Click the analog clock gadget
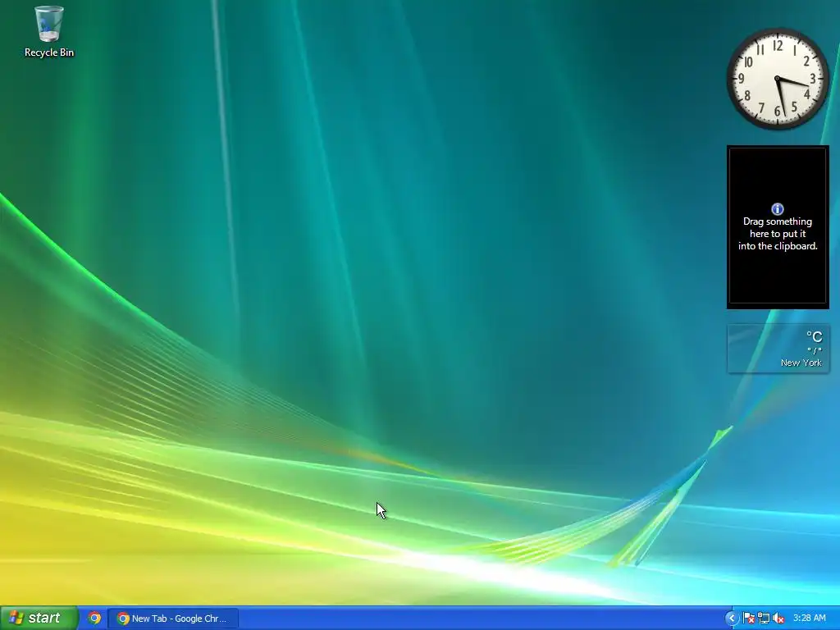 pyautogui.click(x=778, y=79)
